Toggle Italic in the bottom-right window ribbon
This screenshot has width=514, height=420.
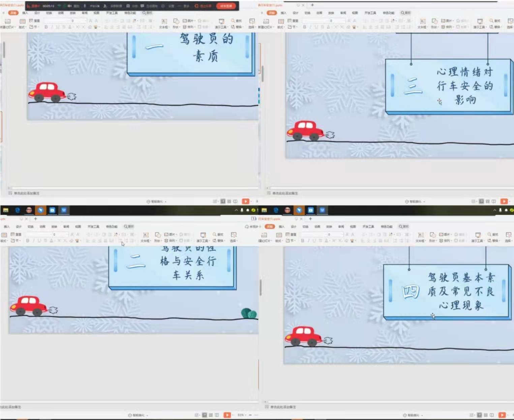309,241
